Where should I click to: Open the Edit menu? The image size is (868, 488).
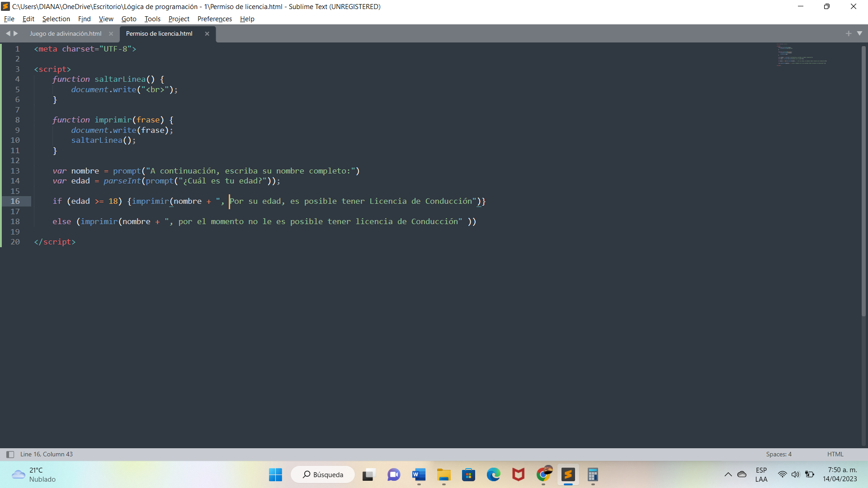pyautogui.click(x=28, y=19)
